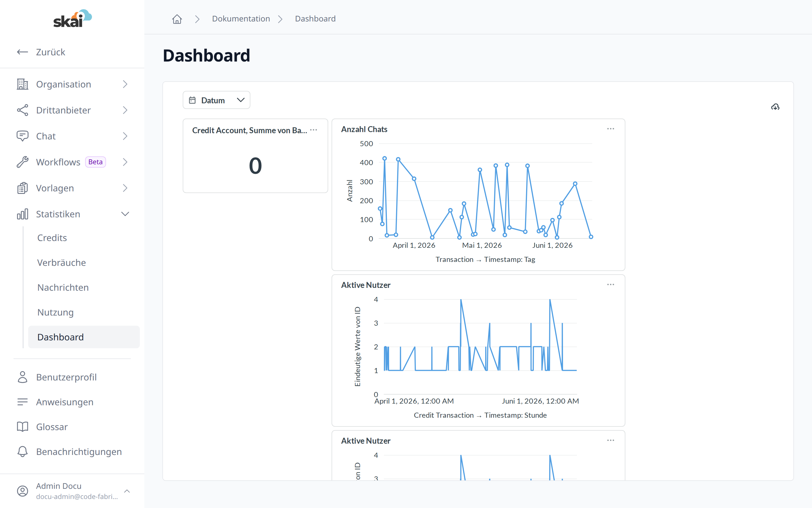Click the cloud download icon

pos(775,107)
